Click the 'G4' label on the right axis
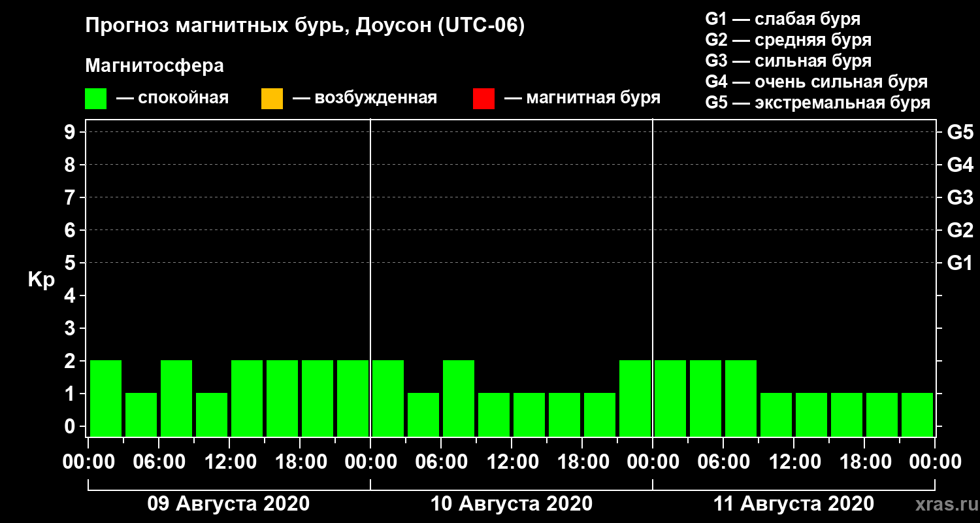This screenshot has width=980, height=523. 960,165
